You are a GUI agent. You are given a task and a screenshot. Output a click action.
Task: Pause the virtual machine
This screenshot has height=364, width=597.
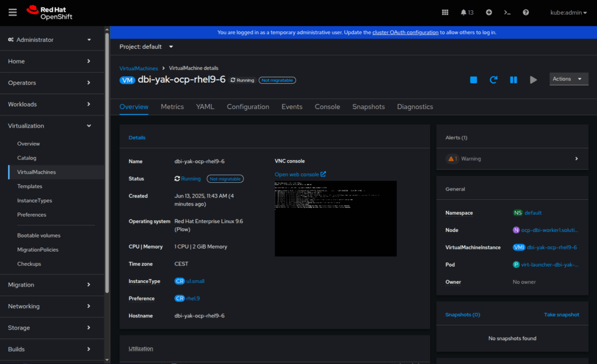click(x=514, y=80)
